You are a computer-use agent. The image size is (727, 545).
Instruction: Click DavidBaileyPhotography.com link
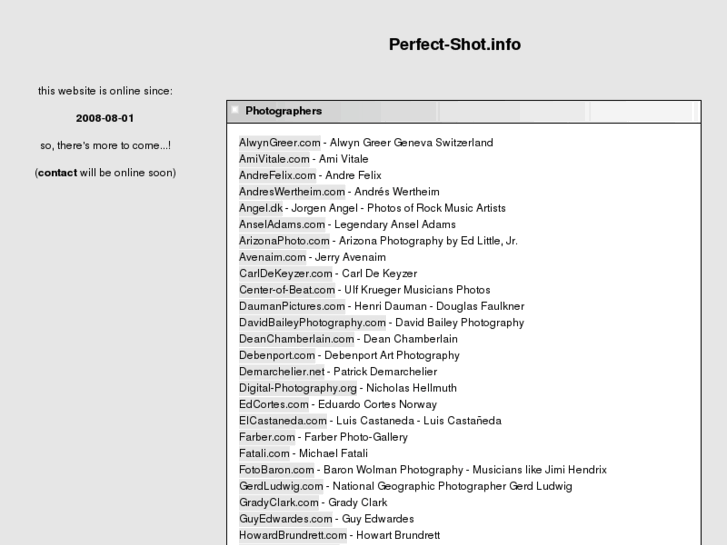coord(312,323)
